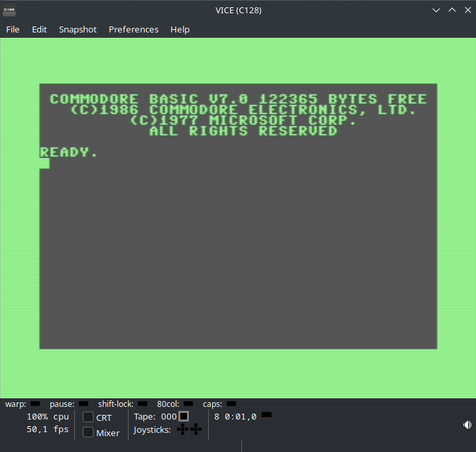Click the tape counter 000 display
This screenshot has width=476, height=452.
coord(169,417)
